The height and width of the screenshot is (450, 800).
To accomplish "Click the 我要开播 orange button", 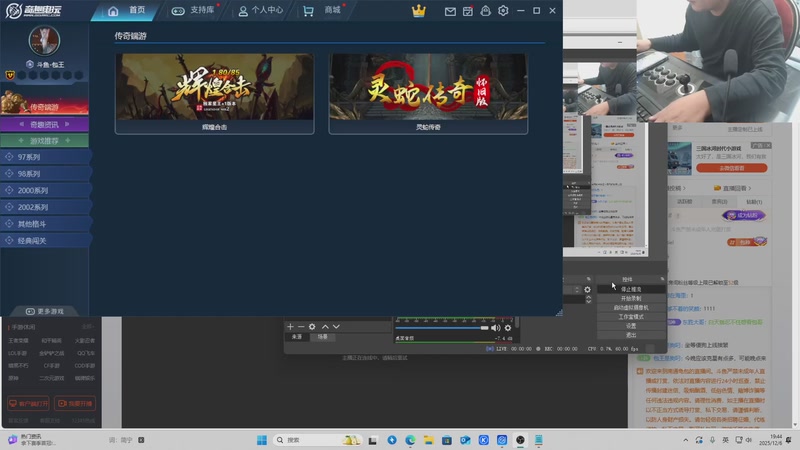I will click(75, 404).
